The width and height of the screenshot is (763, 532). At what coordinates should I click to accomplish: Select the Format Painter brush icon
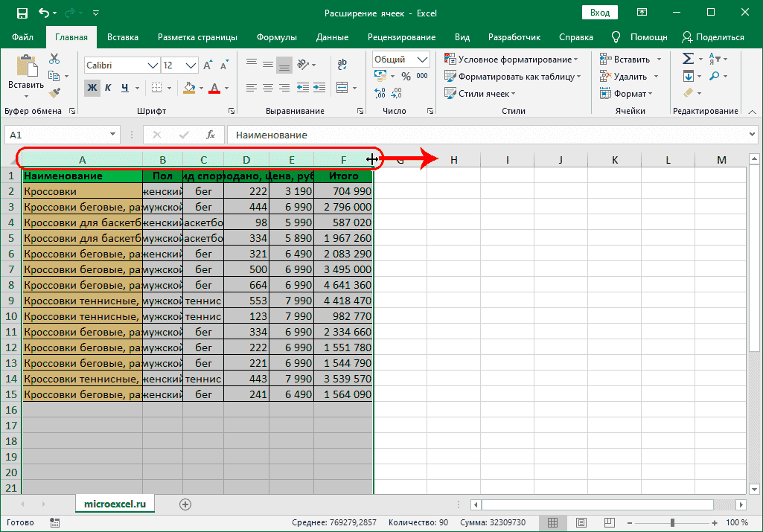point(54,92)
